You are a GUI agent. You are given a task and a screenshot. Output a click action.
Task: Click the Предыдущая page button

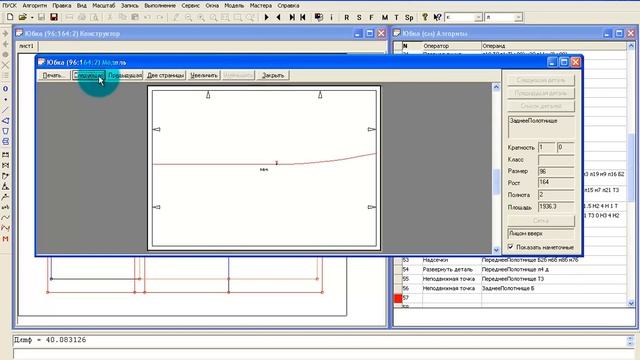(125, 75)
